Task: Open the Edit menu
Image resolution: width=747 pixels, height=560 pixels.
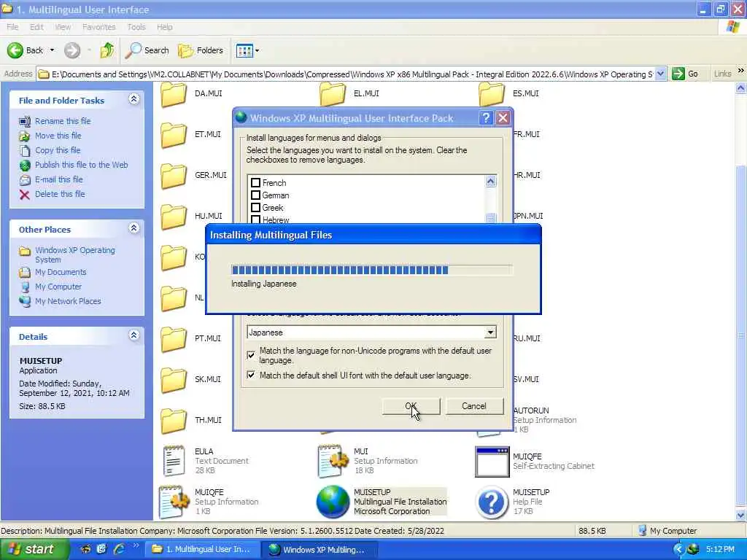Action: [36, 27]
